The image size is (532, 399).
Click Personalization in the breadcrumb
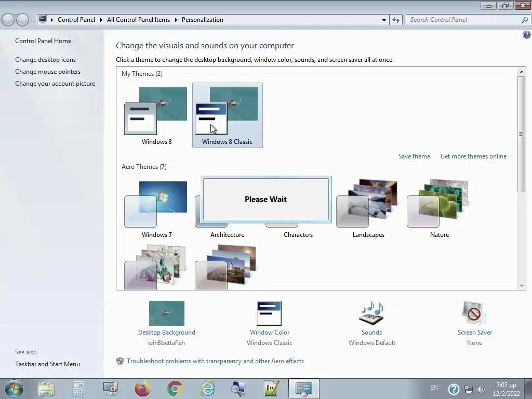click(x=203, y=20)
